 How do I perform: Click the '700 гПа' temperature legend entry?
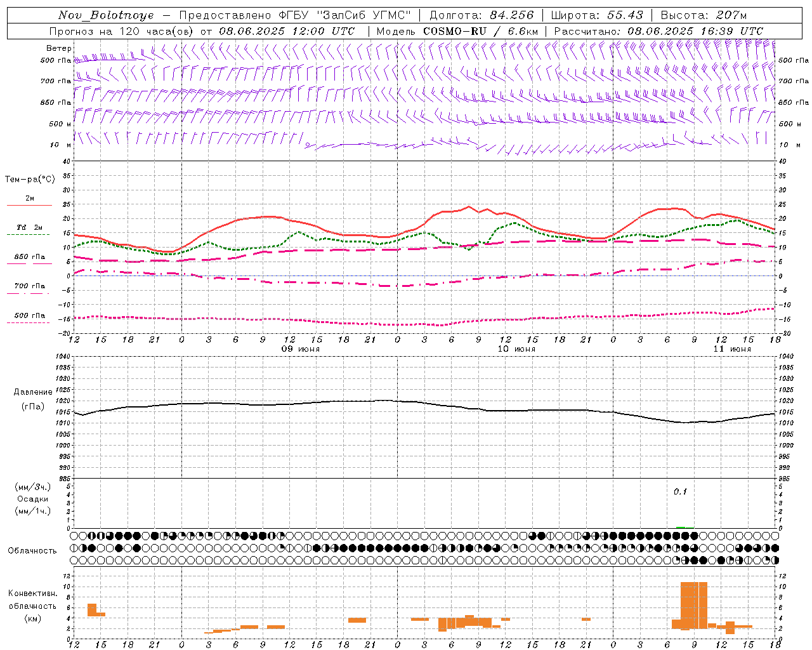(x=29, y=286)
